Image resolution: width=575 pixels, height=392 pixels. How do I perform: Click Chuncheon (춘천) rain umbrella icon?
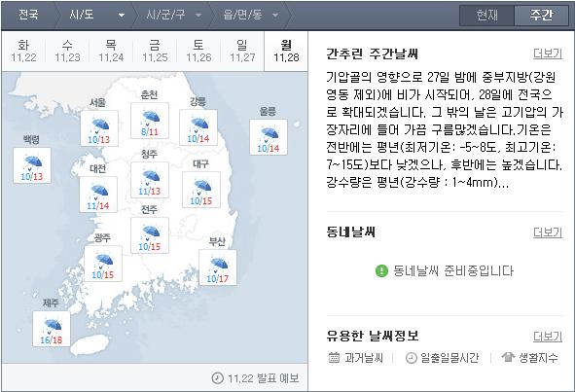tap(150, 118)
